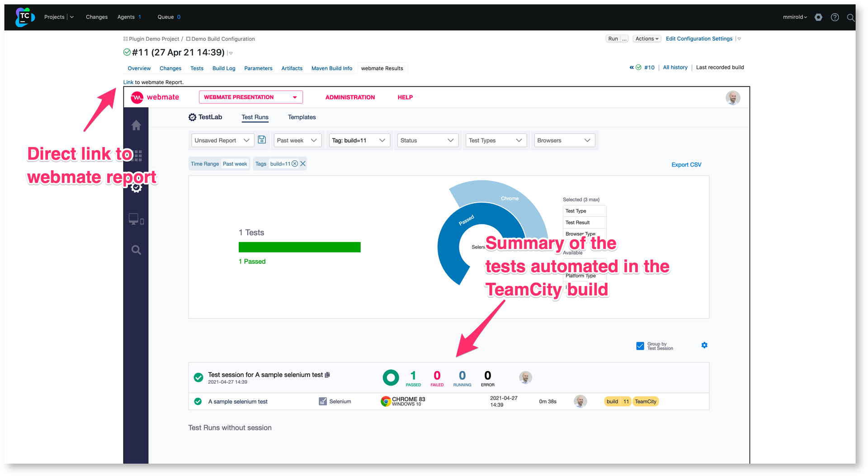Click the Chrome 83 browser icon
Screen dimensions: 868x476
pyautogui.click(x=386, y=401)
